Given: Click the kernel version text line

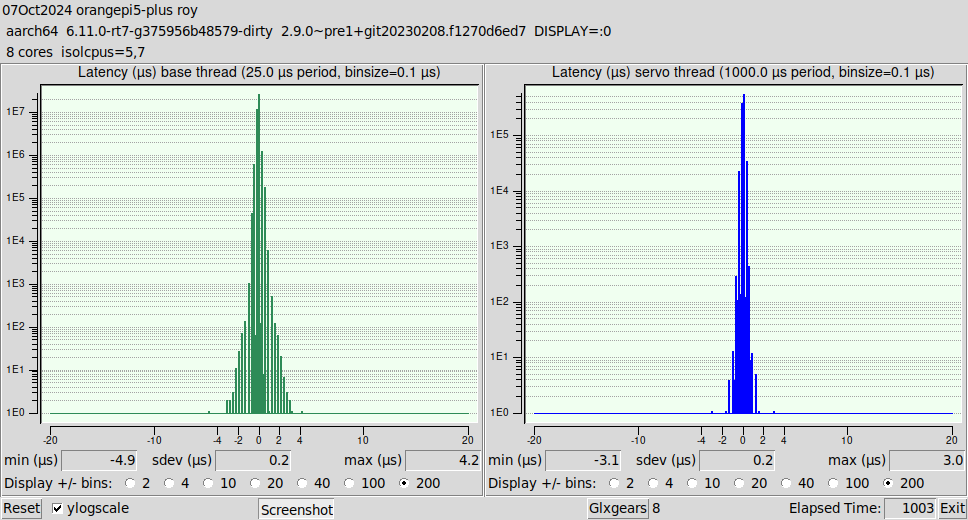Looking at the screenshot, I should [x=309, y=31].
